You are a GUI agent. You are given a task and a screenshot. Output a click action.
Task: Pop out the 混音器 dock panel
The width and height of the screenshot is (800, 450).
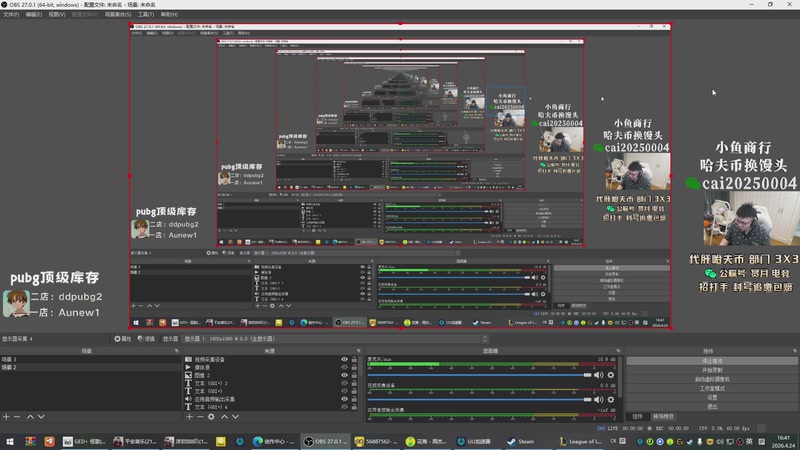coord(618,351)
